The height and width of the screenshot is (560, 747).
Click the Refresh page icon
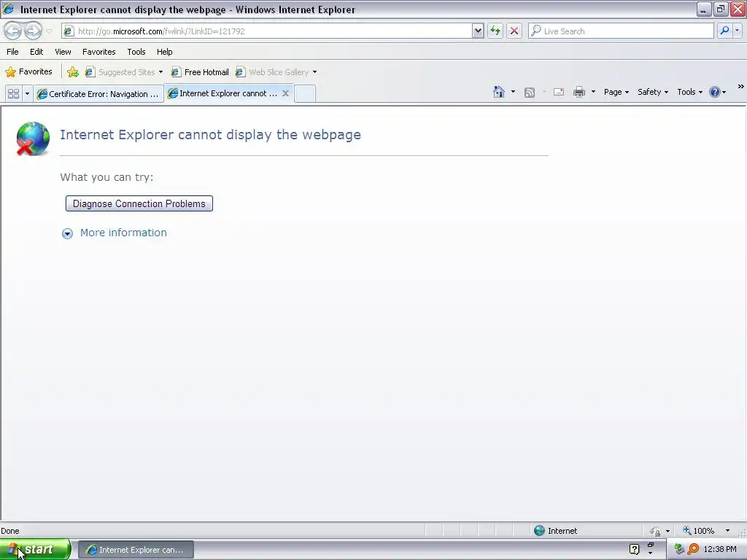tap(495, 31)
